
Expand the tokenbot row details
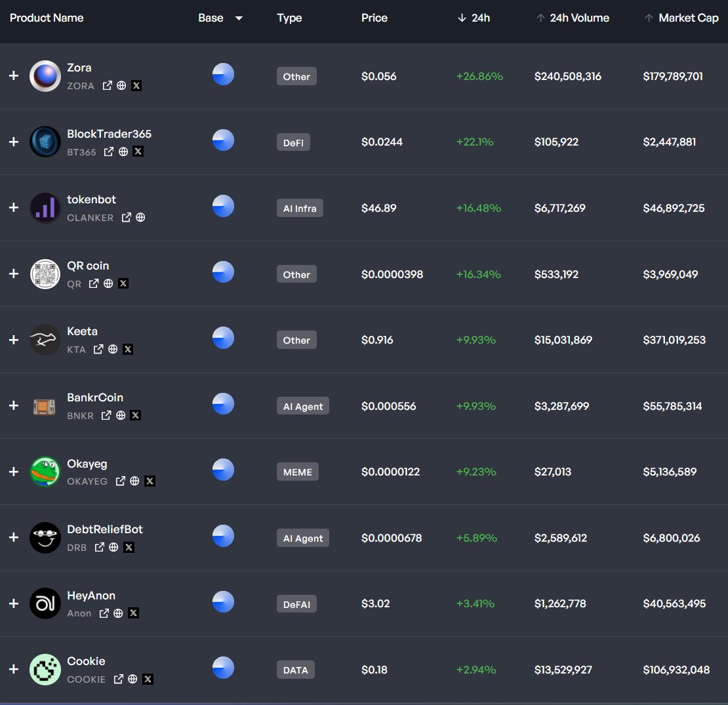pos(14,207)
